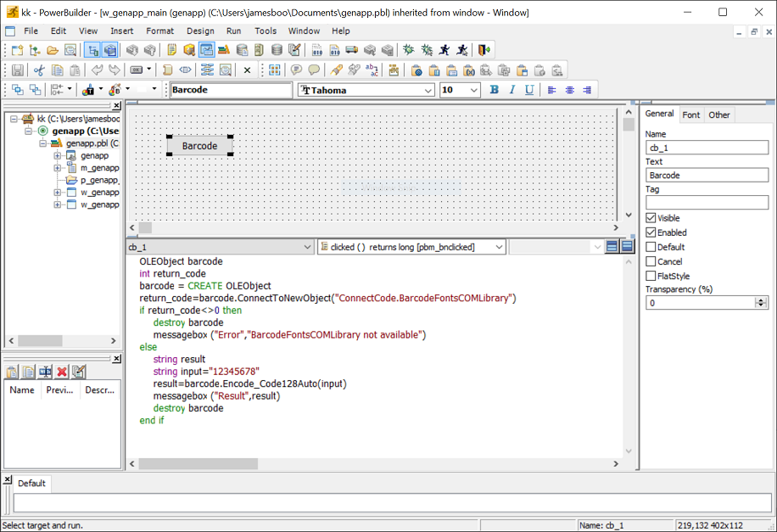Click the Cut scissors icon
Viewport: 777px width, 532px height.
(39, 70)
